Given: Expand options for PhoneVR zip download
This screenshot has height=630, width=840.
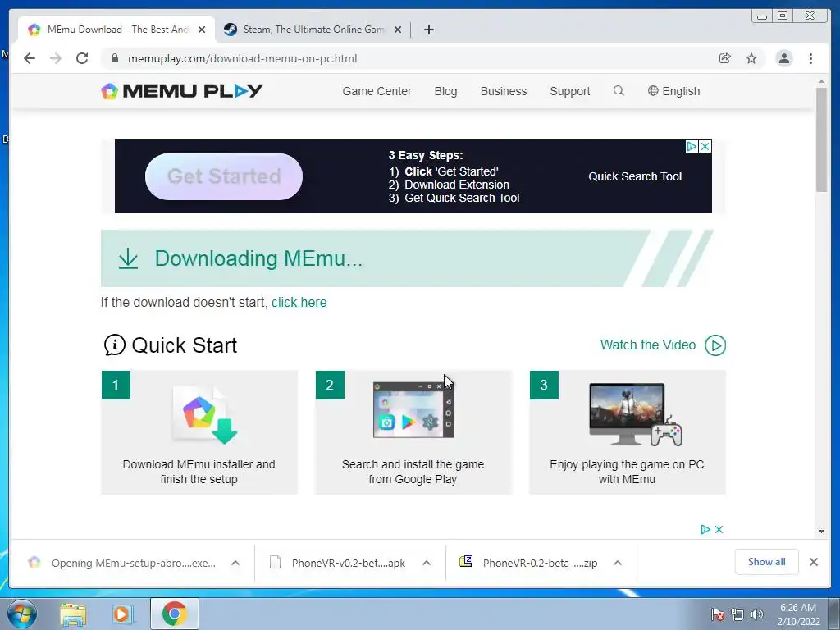Looking at the screenshot, I should (x=618, y=563).
